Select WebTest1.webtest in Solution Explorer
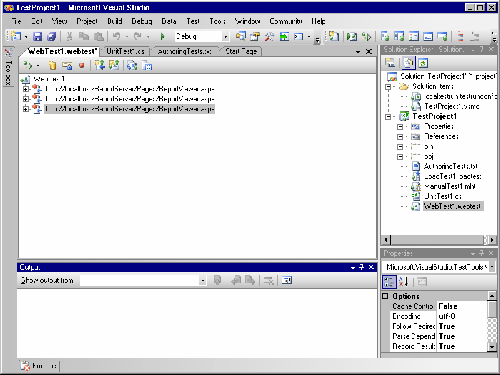The image size is (500, 375). (452, 206)
